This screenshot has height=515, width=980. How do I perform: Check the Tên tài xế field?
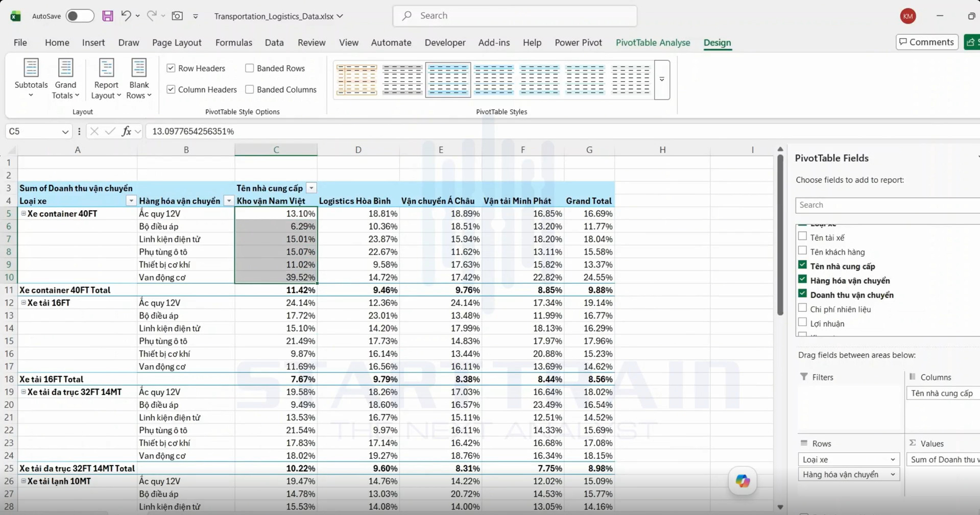[802, 236]
